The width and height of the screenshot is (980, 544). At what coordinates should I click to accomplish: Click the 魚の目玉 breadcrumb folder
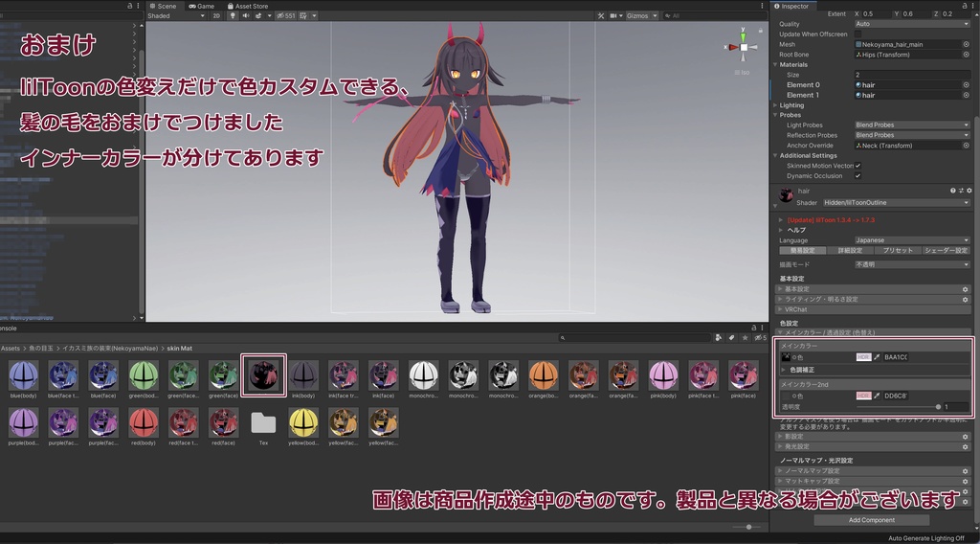(x=40, y=349)
